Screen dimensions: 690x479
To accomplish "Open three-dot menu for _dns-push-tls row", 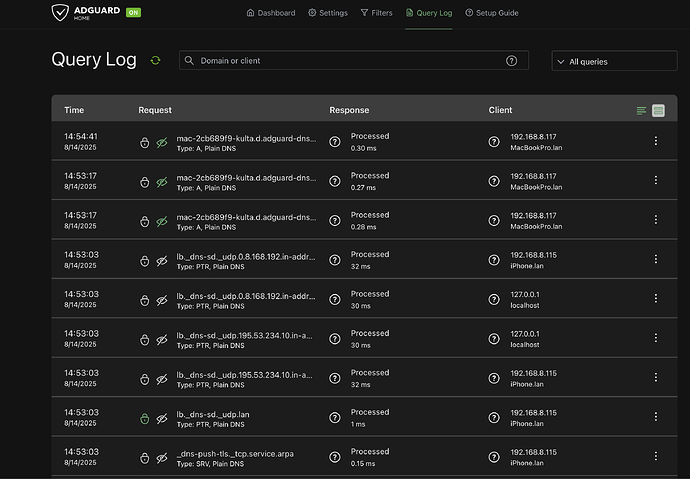I will point(656,457).
